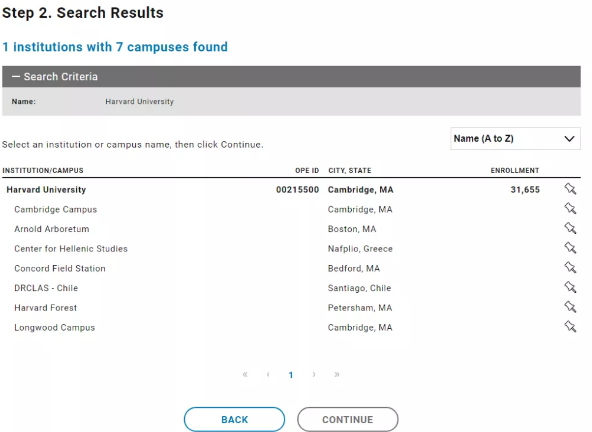Select the Harvard Forest campus name

pyautogui.click(x=46, y=308)
